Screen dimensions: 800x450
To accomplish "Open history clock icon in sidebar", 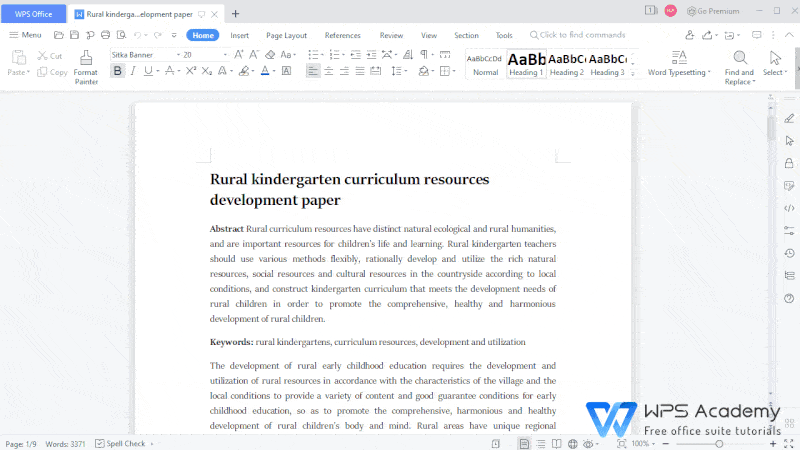I will tap(789, 253).
